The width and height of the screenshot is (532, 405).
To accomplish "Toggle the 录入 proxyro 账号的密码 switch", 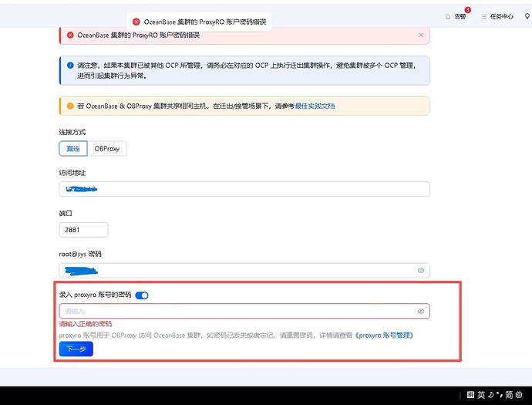I will tap(142, 295).
